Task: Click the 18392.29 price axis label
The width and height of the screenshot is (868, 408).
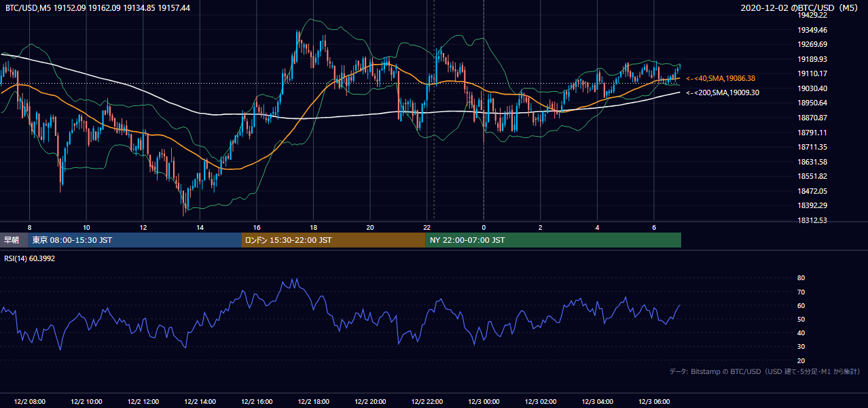Action: pos(812,205)
